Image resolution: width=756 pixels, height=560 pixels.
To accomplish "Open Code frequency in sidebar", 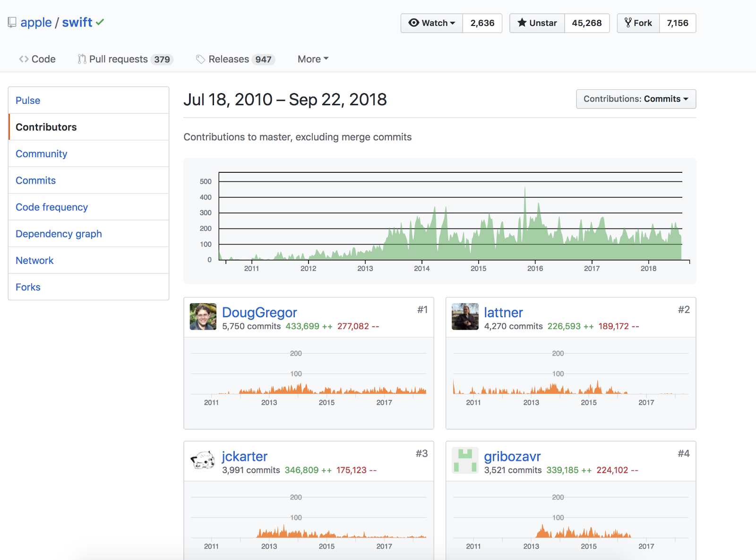I will point(52,207).
